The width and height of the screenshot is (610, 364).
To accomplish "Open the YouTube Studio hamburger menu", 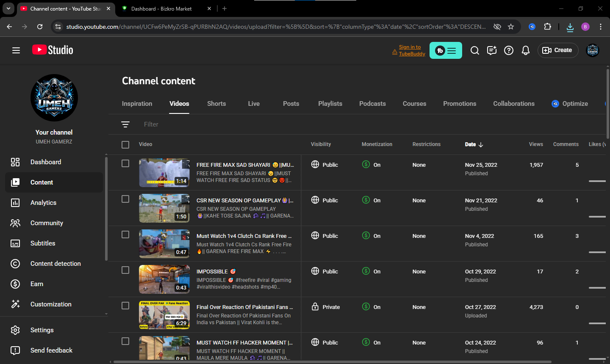I will pos(16,50).
